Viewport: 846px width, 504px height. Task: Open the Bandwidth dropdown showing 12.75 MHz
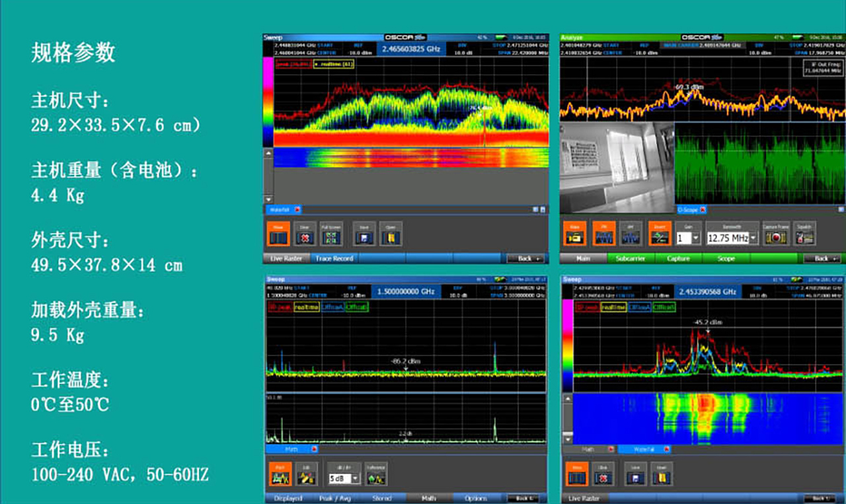(754, 238)
